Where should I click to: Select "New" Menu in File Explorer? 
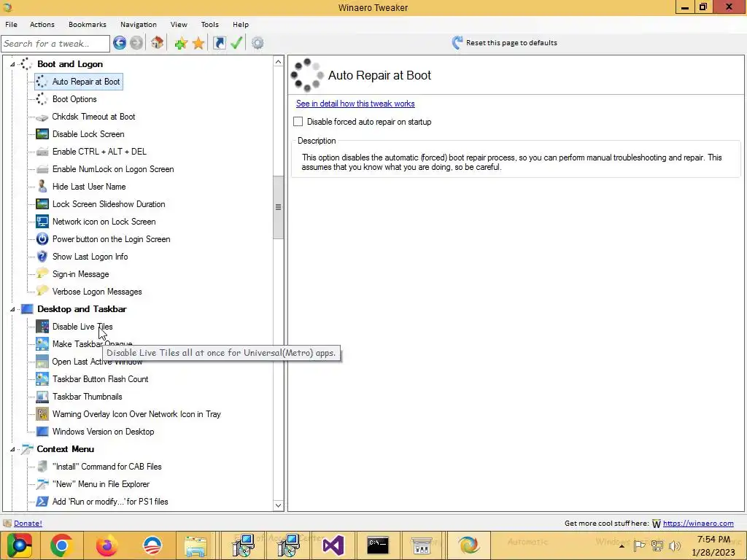(x=101, y=484)
